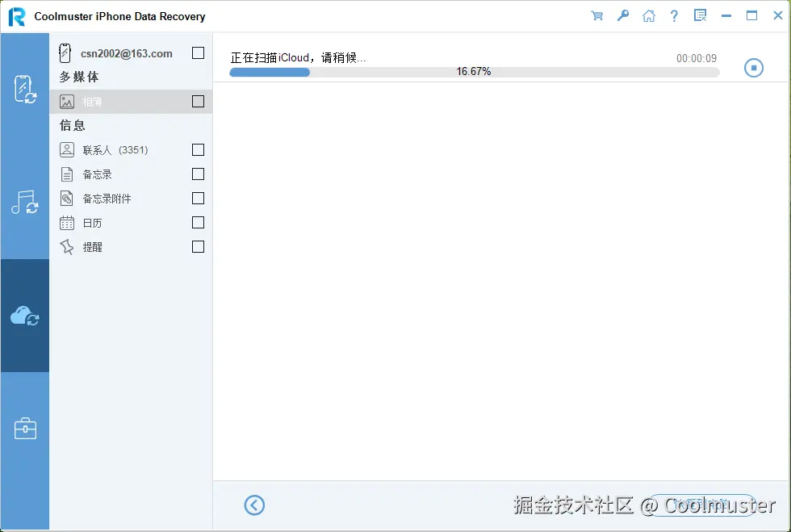791x532 pixels.
Task: Open help via the question mark icon
Action: coord(674,15)
